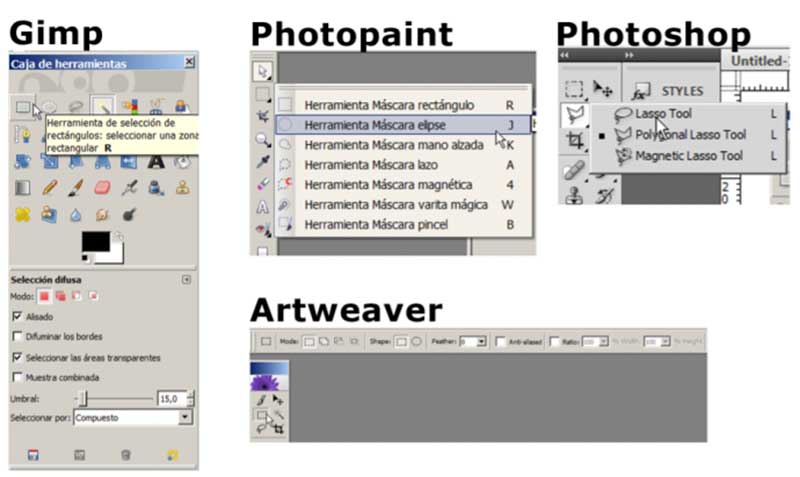Select Photopaint text A tool

(x=262, y=207)
